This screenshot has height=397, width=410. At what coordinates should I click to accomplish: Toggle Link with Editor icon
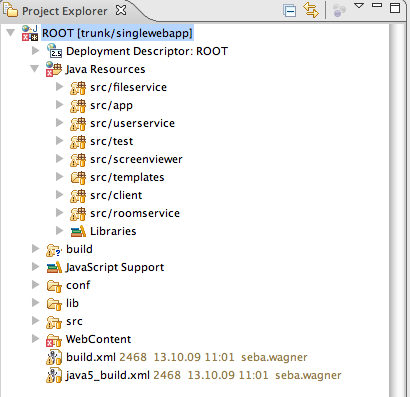pyautogui.click(x=311, y=10)
